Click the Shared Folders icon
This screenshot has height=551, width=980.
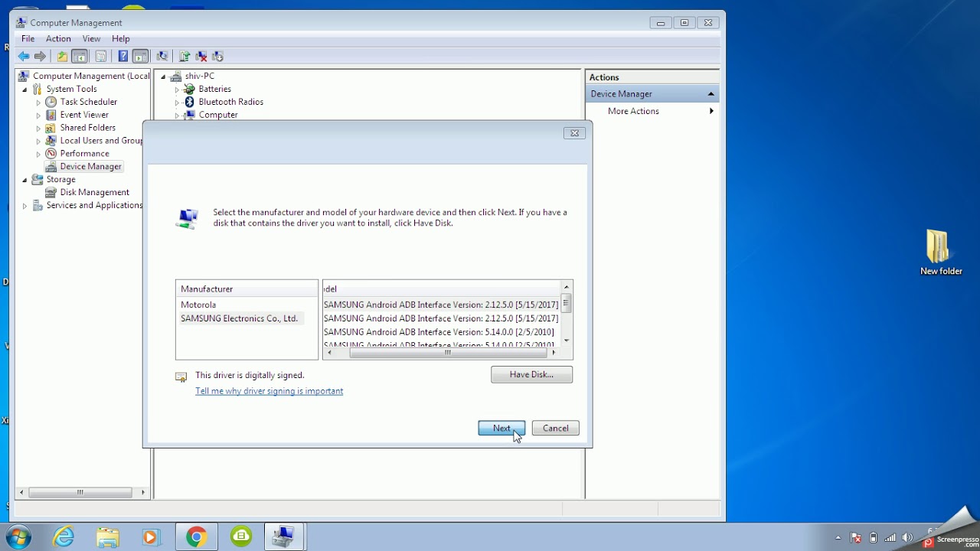click(x=51, y=128)
